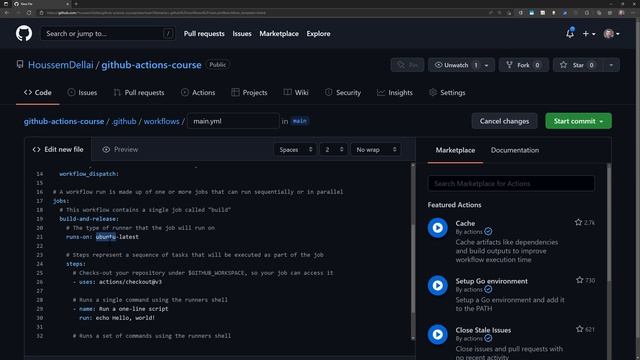Click the Code tab angle-brackets icon
Image resolution: width=640 pixels, height=360 pixels.
pyautogui.click(x=28, y=93)
